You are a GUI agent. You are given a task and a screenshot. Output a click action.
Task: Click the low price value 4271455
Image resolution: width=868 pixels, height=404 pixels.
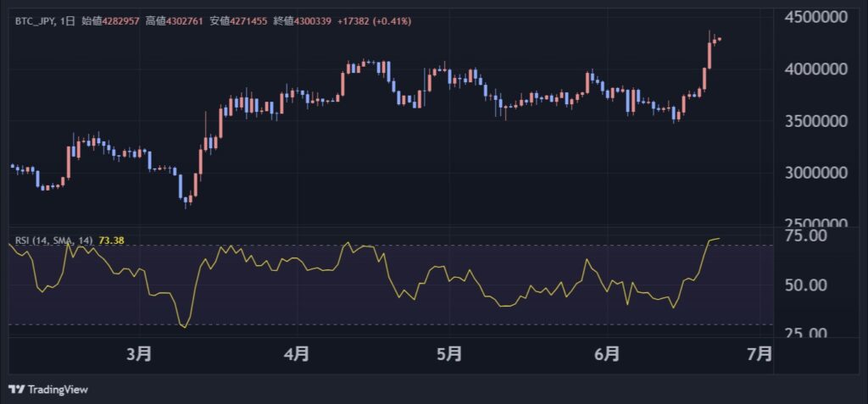tap(248, 21)
